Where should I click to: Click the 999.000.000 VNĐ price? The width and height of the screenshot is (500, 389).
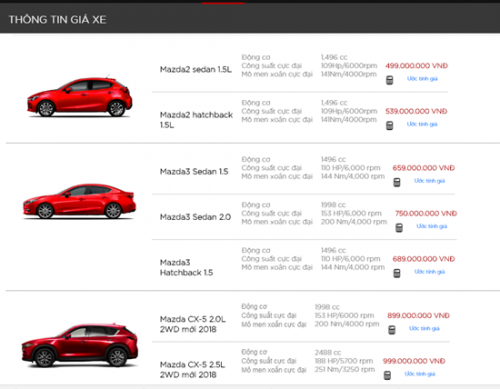coord(414,361)
